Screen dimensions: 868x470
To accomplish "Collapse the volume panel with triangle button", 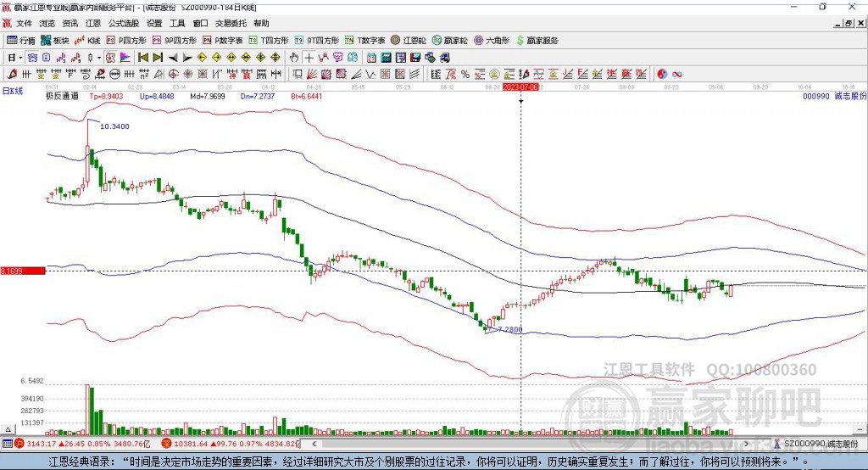I will (x=8, y=429).
